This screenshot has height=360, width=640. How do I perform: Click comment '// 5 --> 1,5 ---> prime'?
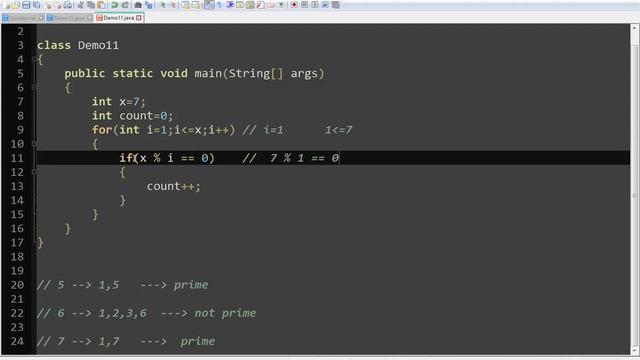pos(122,284)
